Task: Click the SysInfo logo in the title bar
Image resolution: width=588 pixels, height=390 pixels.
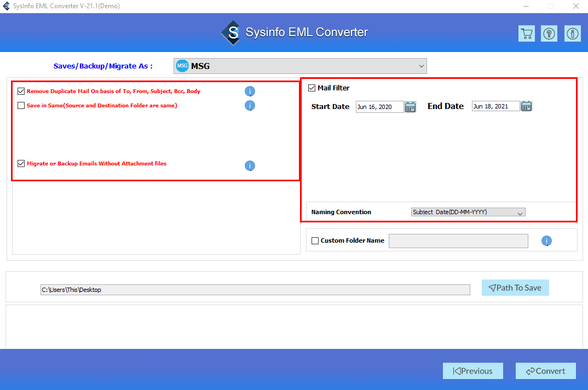Action: click(5, 6)
